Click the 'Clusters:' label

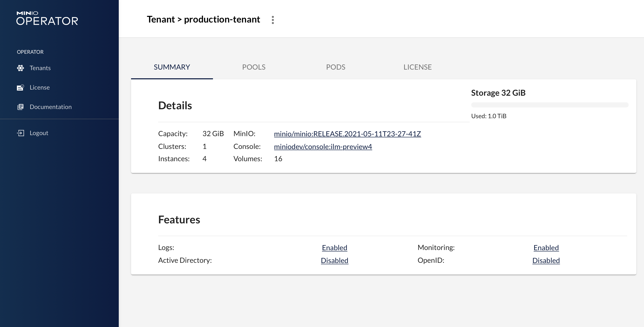[x=172, y=146]
